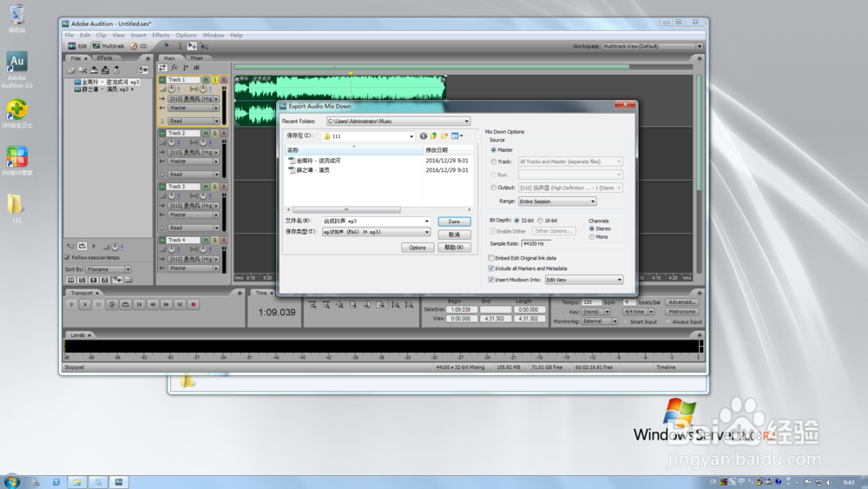The width and height of the screenshot is (868, 489).
Task: Switch to the Mixer tab
Action: click(x=196, y=58)
